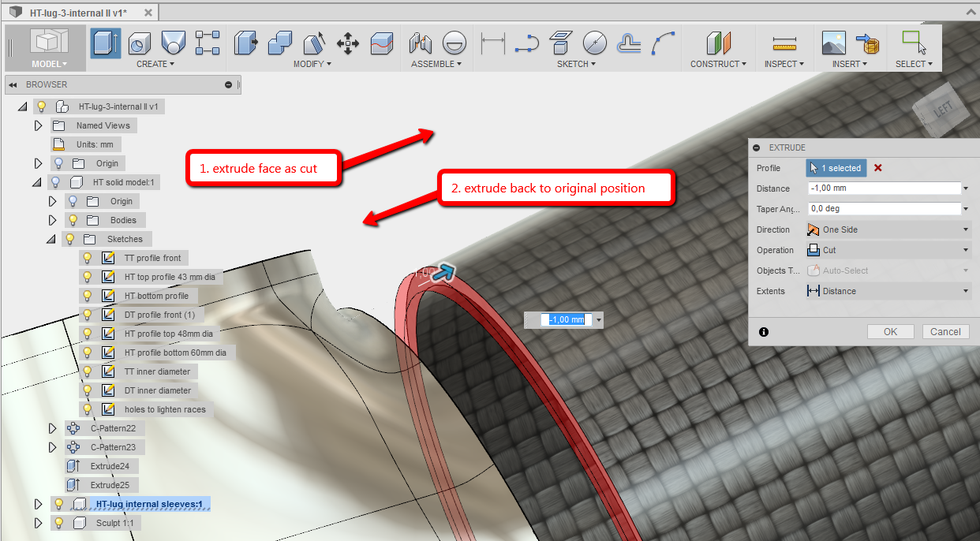Open the Direction dropdown set to One Side
The height and width of the screenshot is (541, 980).
(964, 229)
